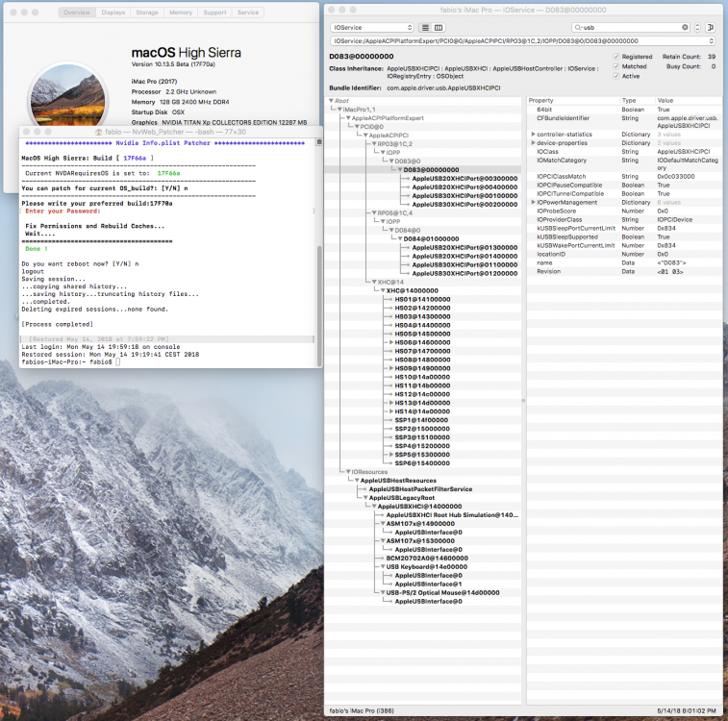728x721 pixels.
Task: Select the locationID property row
Action: pyautogui.click(x=625, y=254)
